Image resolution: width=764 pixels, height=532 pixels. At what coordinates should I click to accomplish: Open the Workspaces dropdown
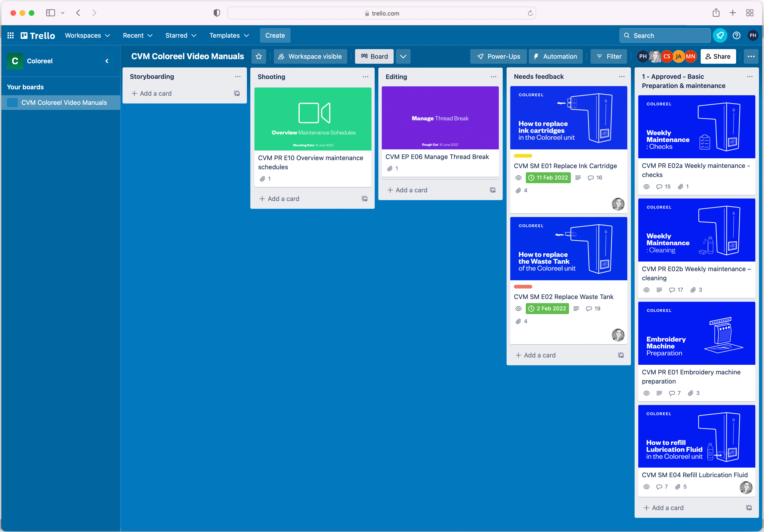87,35
